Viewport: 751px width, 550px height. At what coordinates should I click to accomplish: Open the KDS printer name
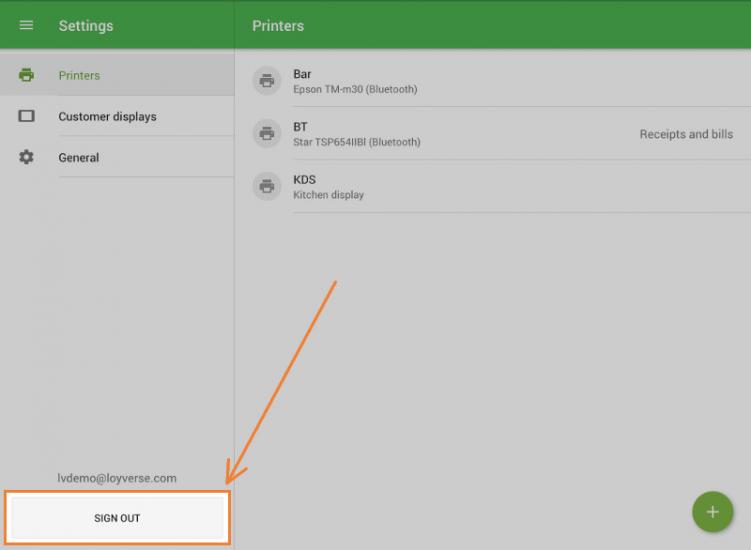click(x=304, y=180)
